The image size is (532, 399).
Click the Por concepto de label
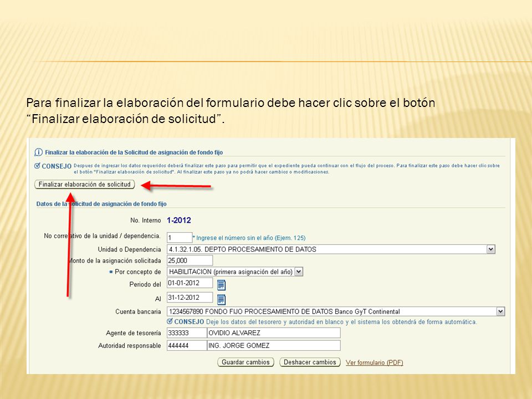pyautogui.click(x=137, y=272)
